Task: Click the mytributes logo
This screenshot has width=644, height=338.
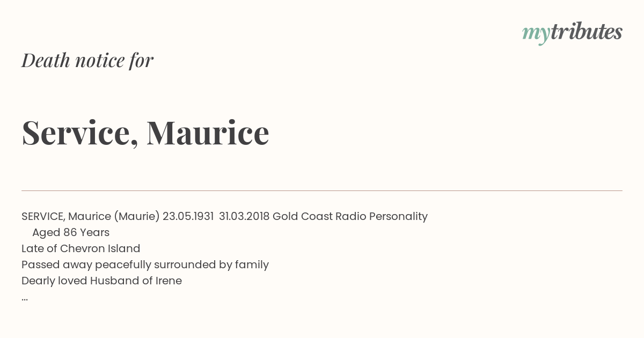Action: [572, 33]
